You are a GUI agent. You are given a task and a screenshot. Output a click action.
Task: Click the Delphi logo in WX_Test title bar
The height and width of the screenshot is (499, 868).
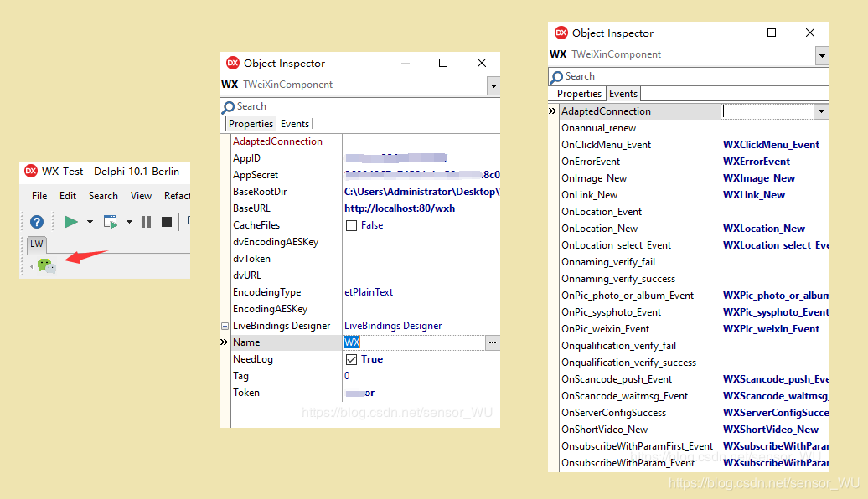pos(31,171)
